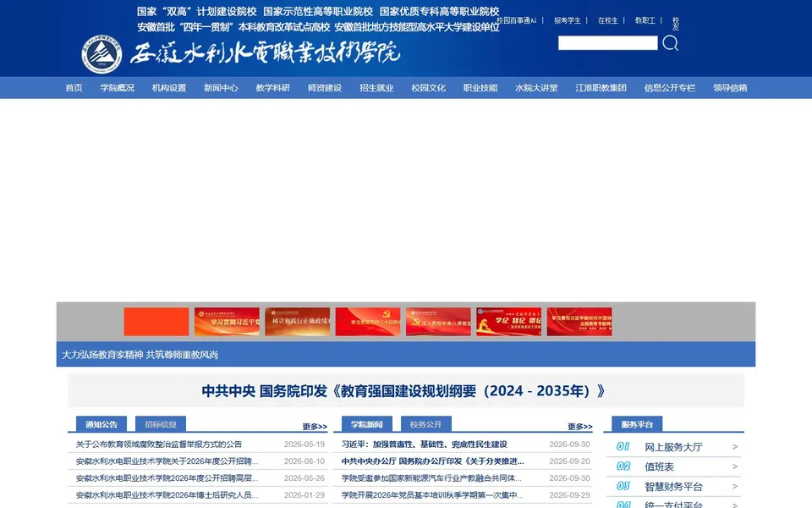Click the 服务平台 tab header
Viewport: 812px width, 508px height.
click(x=637, y=424)
